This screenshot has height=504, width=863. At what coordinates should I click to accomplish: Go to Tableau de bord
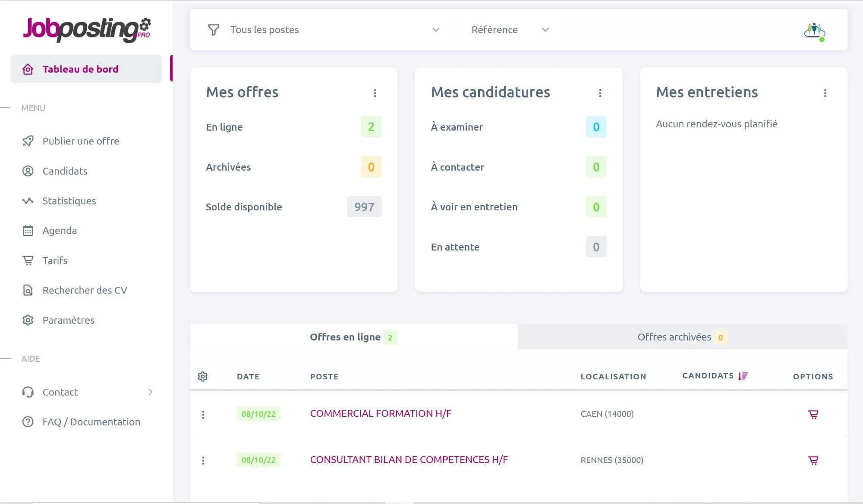click(86, 69)
